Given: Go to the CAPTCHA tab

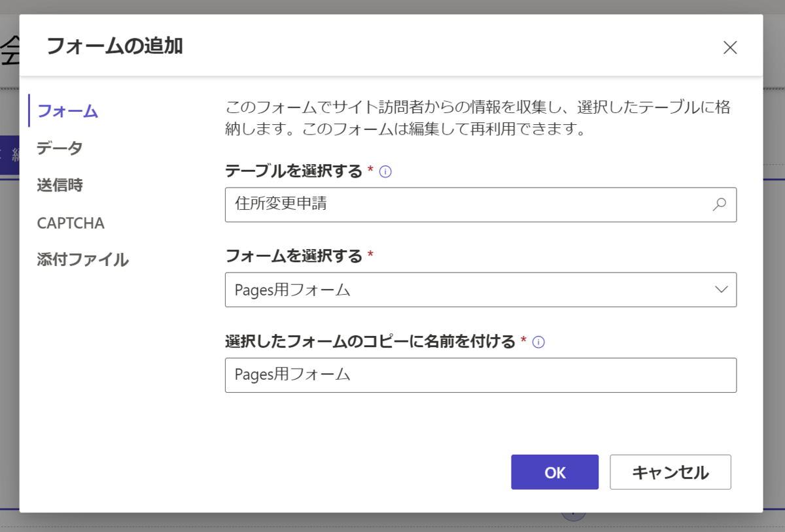Looking at the screenshot, I should pyautogui.click(x=71, y=223).
